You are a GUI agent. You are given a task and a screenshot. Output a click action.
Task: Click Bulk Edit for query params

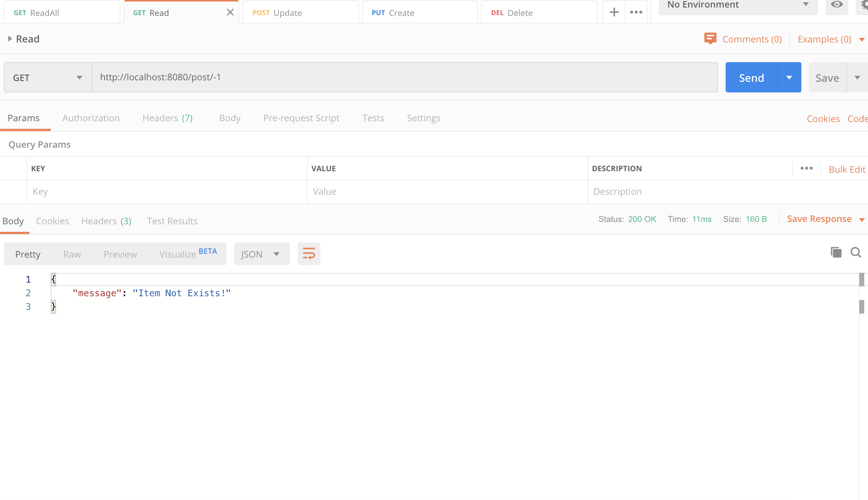(847, 169)
